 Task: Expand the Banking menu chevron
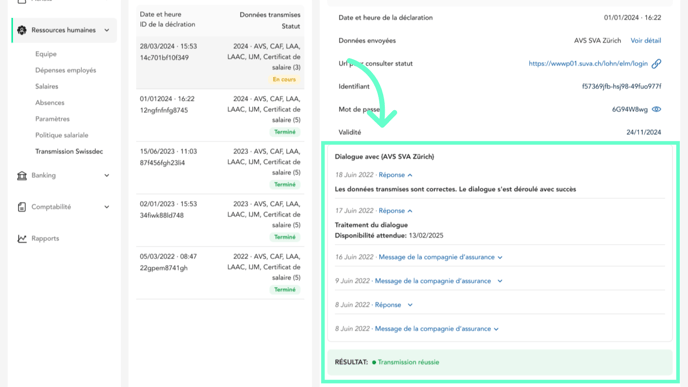pyautogui.click(x=107, y=176)
